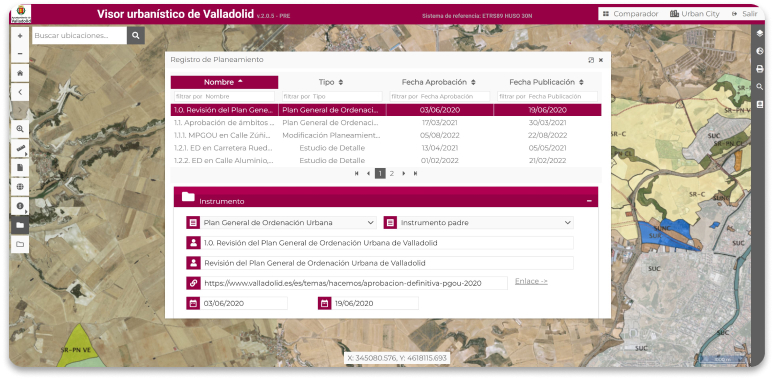Click the filtrar por Nombre input field
Screen dimensions: 773x379
tap(224, 97)
